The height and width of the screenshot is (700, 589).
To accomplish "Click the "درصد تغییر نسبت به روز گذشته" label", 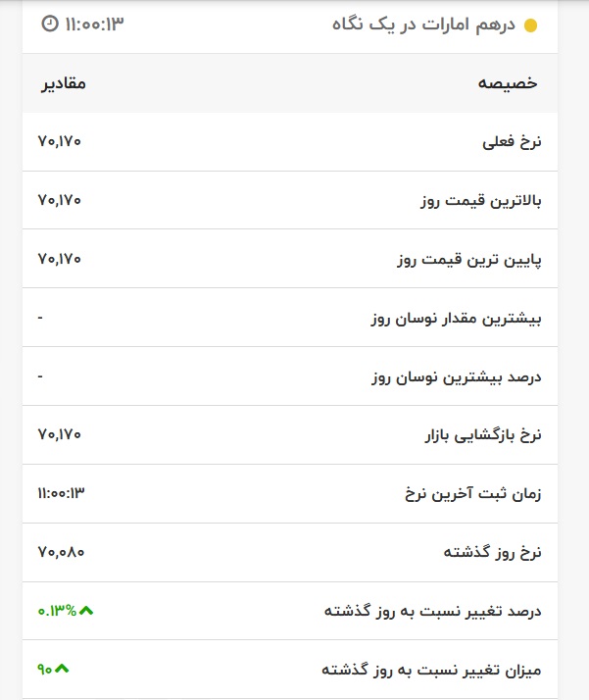I will 433,611.
